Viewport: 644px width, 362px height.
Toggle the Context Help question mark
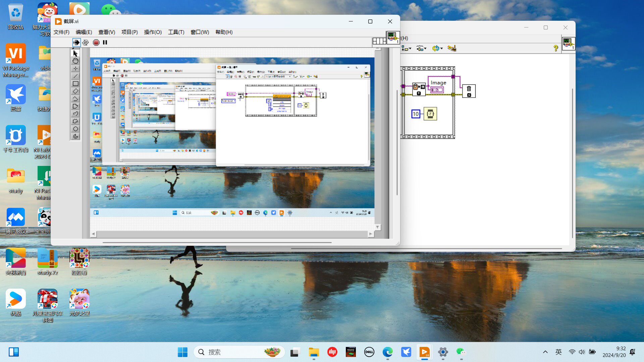coord(555,48)
